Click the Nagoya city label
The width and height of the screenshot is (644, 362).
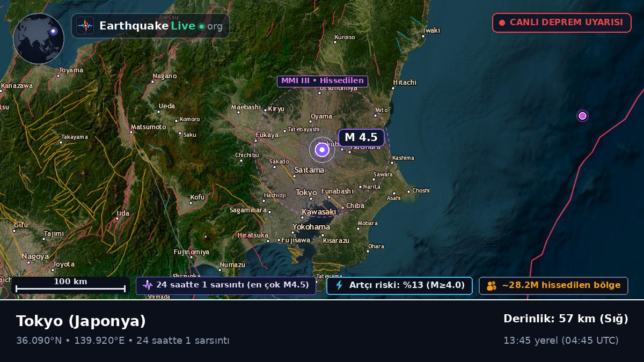pos(35,256)
